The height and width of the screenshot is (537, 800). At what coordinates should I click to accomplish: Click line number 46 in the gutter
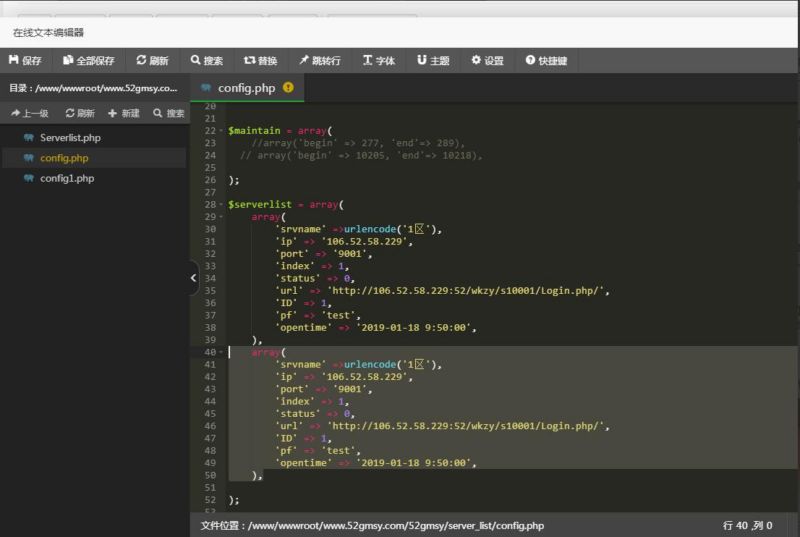pos(210,426)
